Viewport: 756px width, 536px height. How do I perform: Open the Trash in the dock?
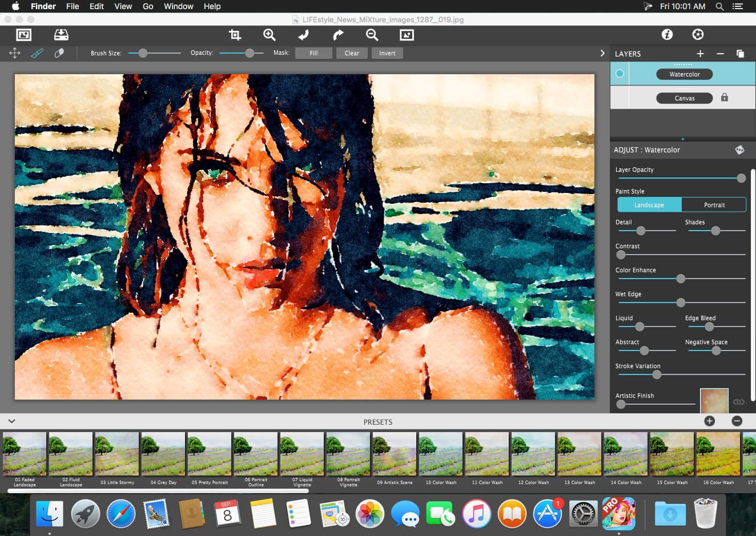pos(706,513)
